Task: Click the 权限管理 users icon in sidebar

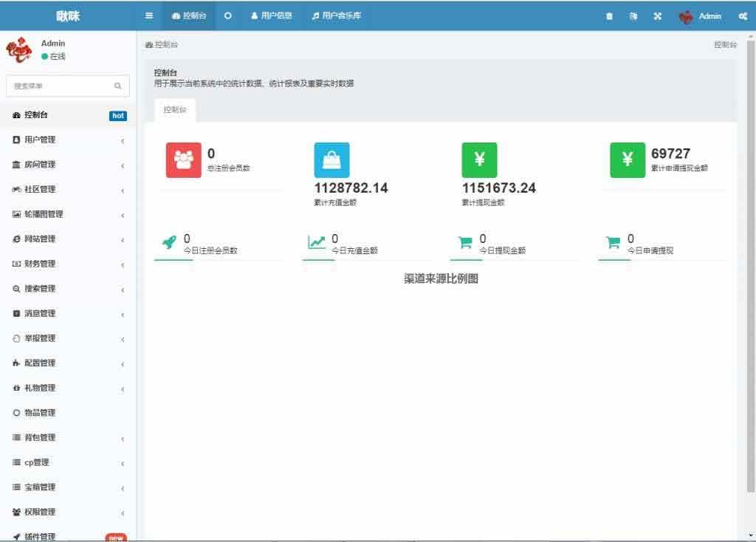Action: click(x=16, y=512)
